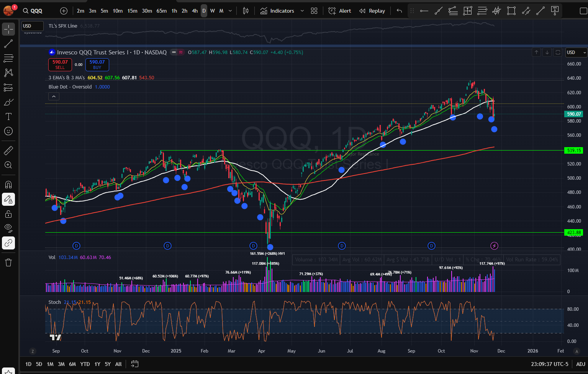Open the indicator templates grid icon
The image size is (588, 374).
point(314,11)
